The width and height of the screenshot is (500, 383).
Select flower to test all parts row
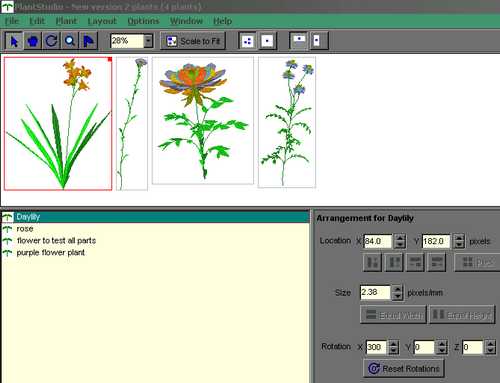(156, 241)
